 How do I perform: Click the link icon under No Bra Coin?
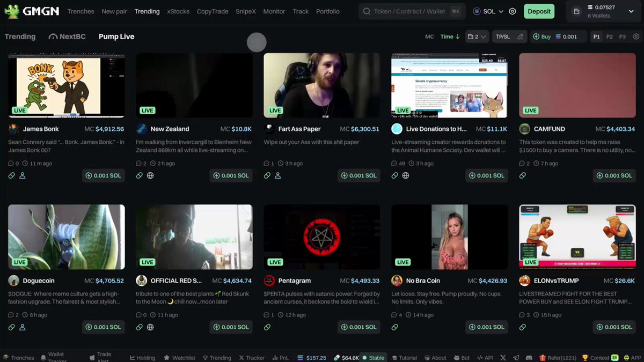tap(395, 327)
